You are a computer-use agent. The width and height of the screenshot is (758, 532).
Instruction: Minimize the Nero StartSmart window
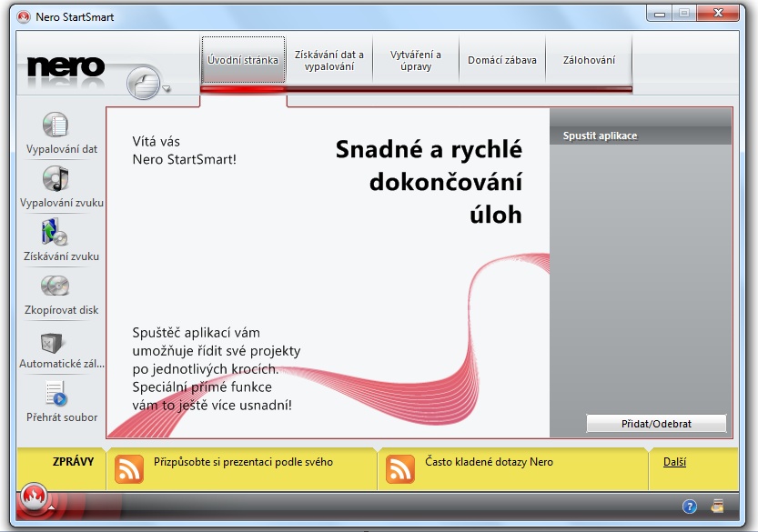coord(660,14)
